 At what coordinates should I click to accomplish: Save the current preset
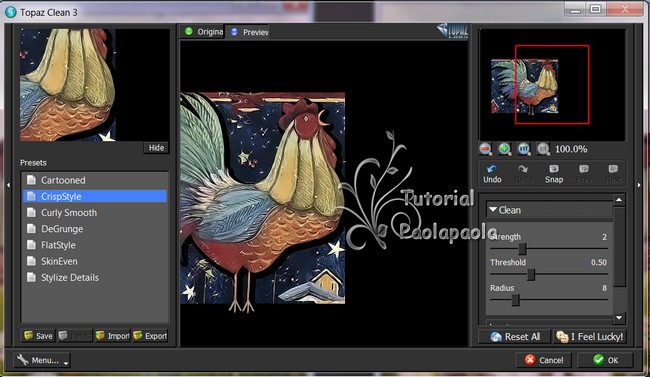coord(38,336)
